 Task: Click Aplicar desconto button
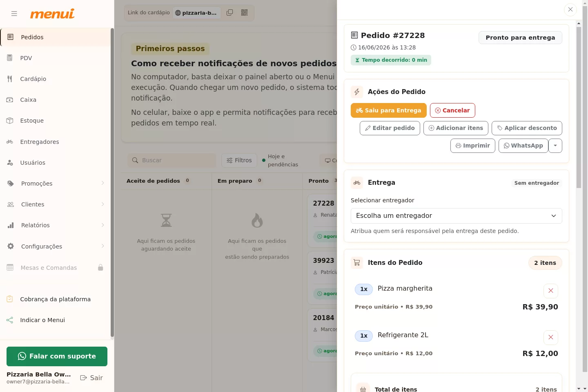(x=527, y=128)
